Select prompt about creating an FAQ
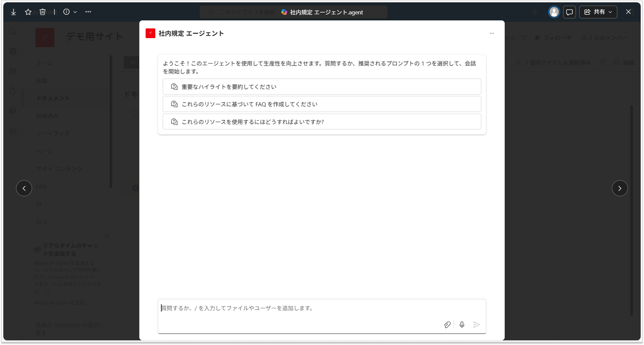Screen dimensions: 644x345 pos(322,104)
